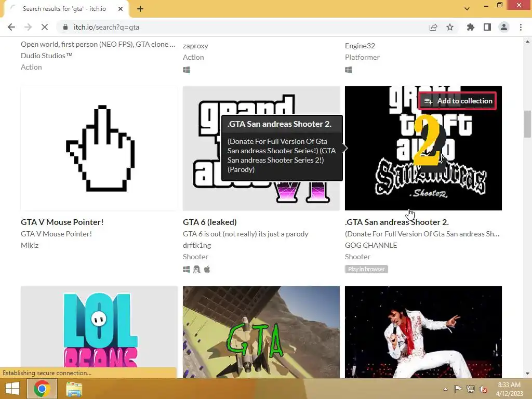Open Chrome from the taskbar
532x399 pixels.
pos(42,389)
